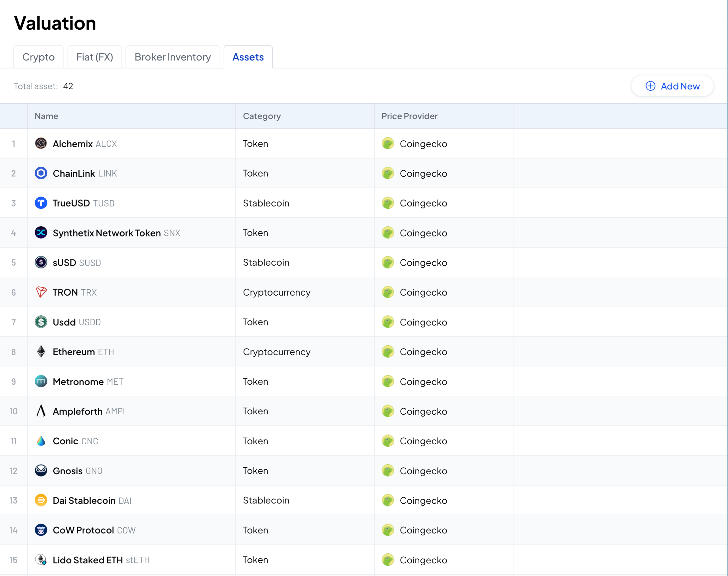Click the Category column header

pyautogui.click(x=262, y=116)
